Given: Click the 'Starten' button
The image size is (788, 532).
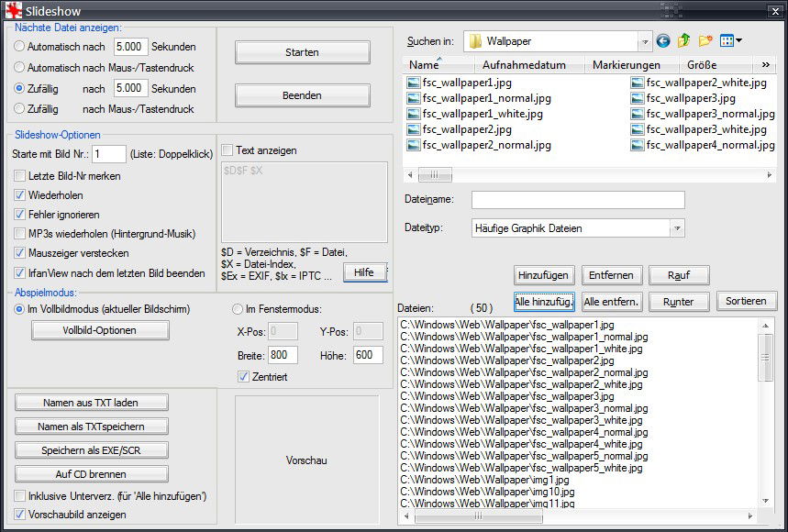Looking at the screenshot, I should coord(302,52).
